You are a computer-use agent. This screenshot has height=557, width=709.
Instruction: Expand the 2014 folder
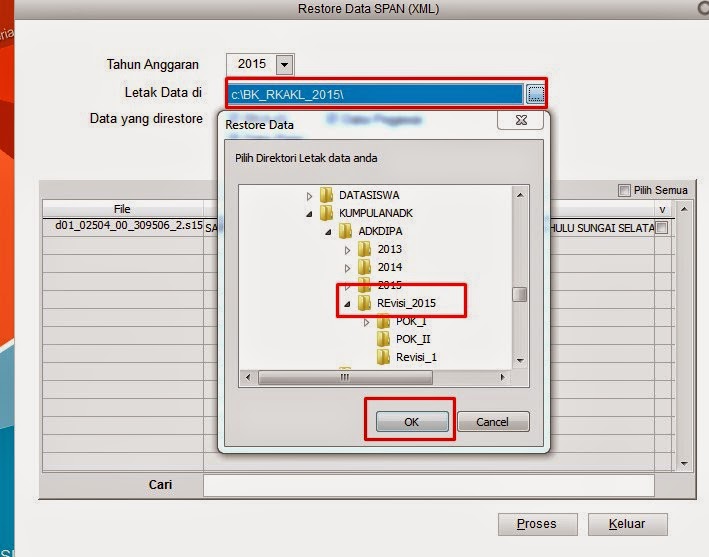pos(347,268)
